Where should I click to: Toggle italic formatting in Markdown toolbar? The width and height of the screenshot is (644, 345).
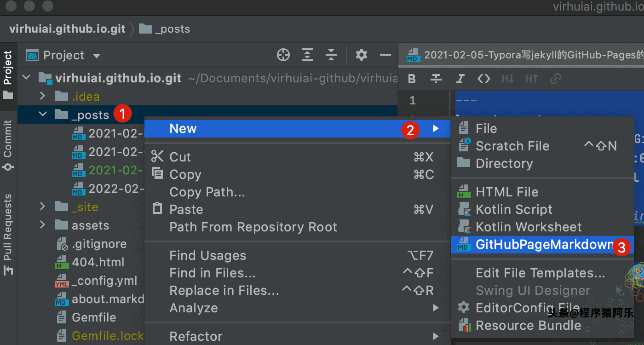460,79
